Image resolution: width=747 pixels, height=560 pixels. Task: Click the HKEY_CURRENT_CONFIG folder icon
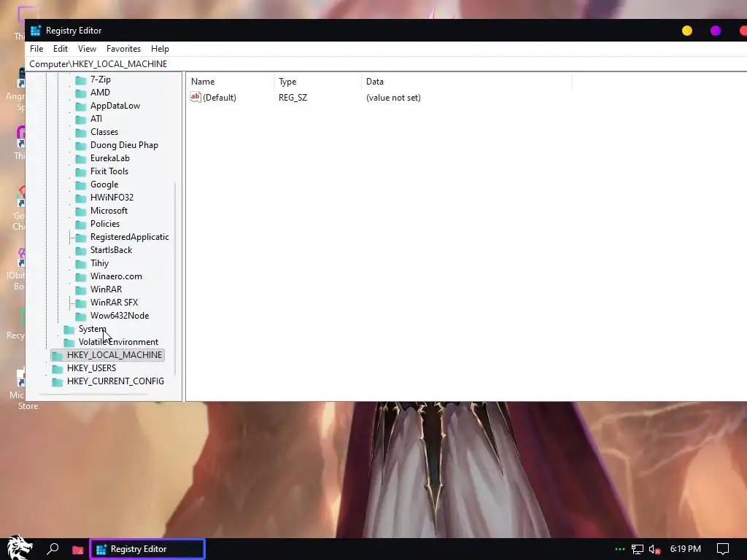coord(57,381)
